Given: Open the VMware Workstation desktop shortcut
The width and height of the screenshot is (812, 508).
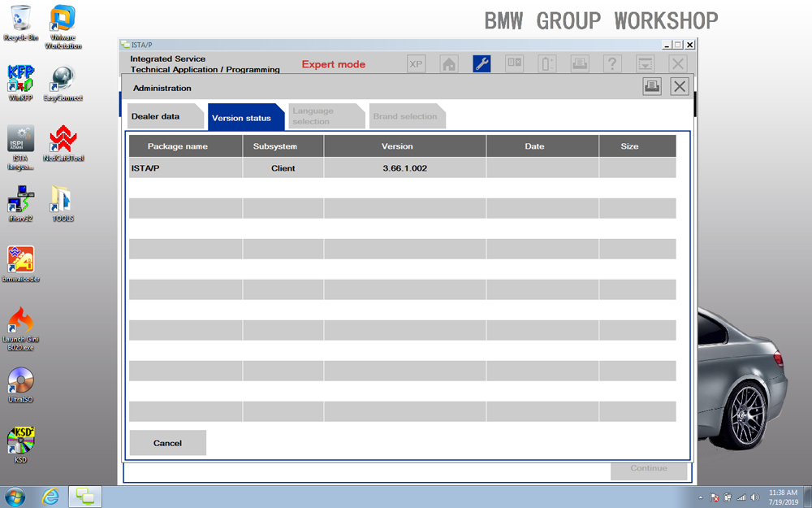Looking at the screenshot, I should [x=63, y=27].
